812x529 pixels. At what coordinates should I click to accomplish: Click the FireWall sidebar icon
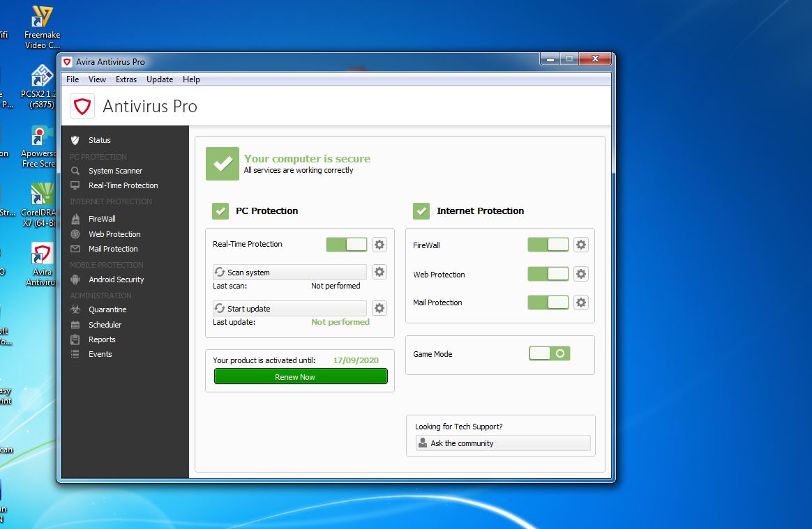(x=75, y=218)
